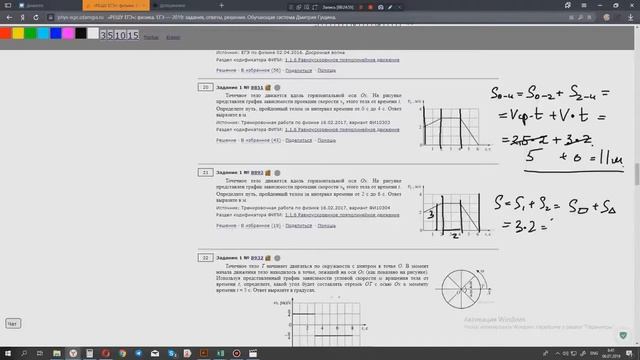
Task: Open the tab panel icon at far left of the tab bar
Action: click(8, 6)
